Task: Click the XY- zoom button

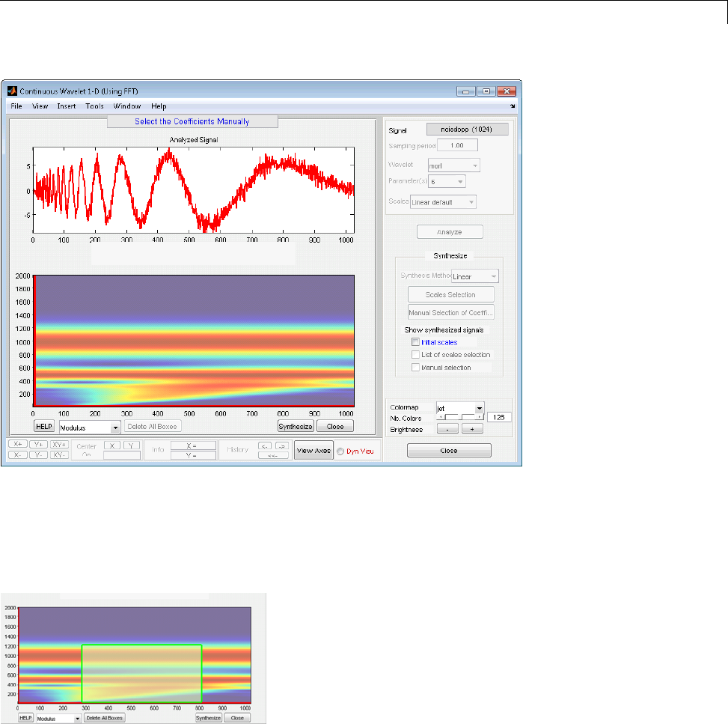Action: click(x=59, y=454)
